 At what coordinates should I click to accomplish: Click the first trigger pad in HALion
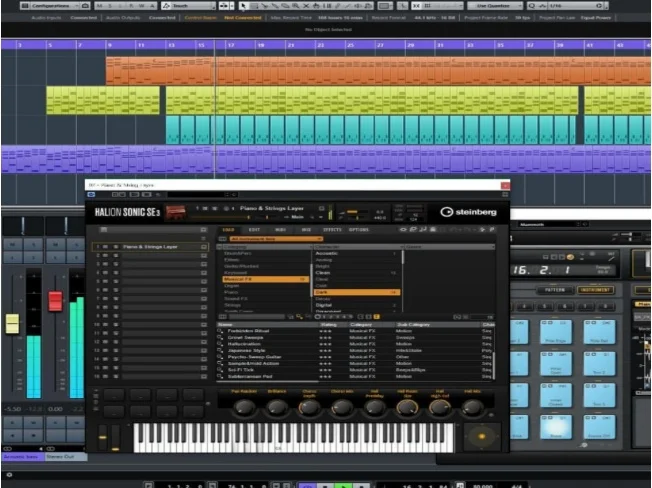(114, 395)
